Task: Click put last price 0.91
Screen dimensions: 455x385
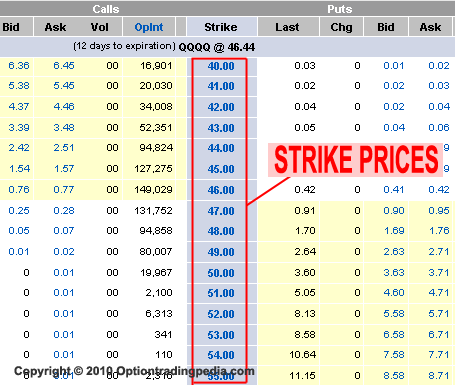Action: tap(305, 211)
